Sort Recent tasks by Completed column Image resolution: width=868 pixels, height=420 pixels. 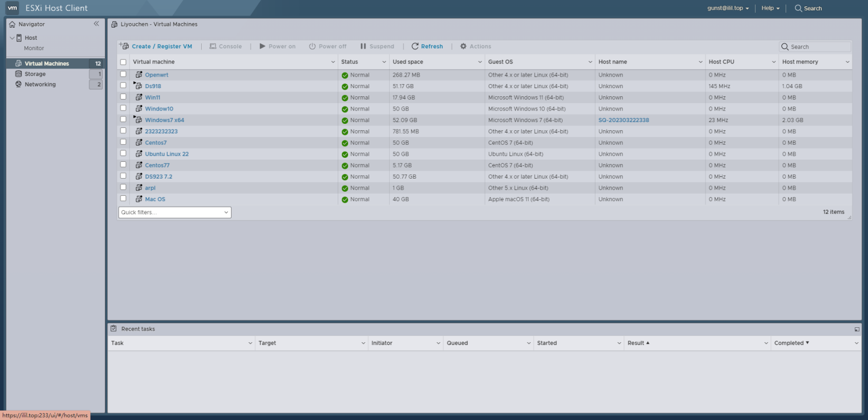click(x=792, y=343)
